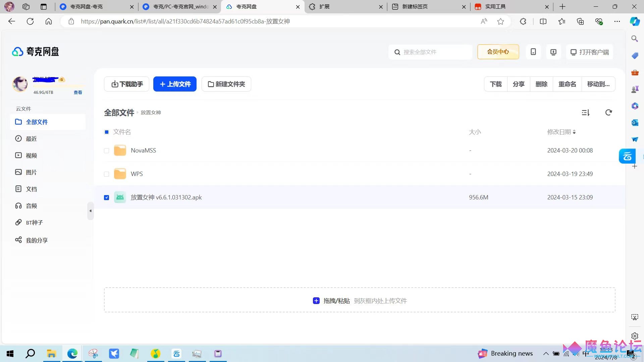Open Outlook in Edge sidebar
This screenshot has height=362, width=644.
635,123
